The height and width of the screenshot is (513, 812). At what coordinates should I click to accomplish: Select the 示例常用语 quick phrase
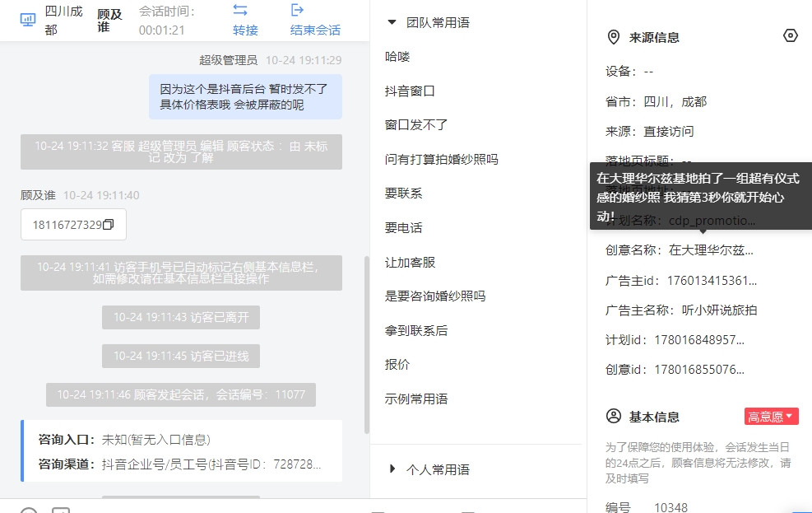click(415, 399)
